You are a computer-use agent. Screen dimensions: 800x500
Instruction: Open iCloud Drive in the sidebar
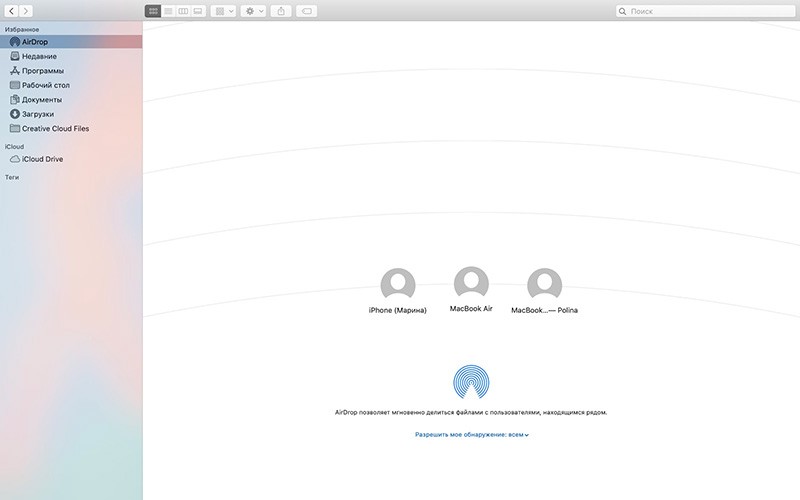click(x=71, y=159)
